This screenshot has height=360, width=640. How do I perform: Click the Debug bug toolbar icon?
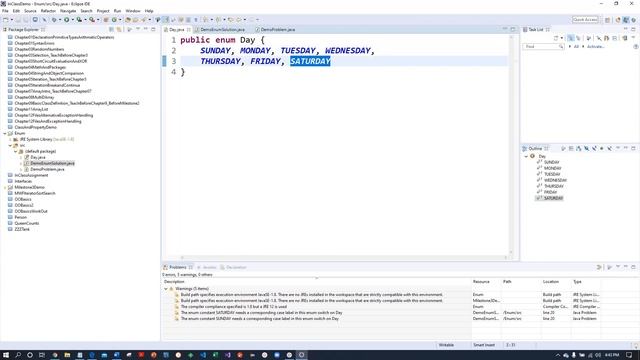(x=54, y=20)
